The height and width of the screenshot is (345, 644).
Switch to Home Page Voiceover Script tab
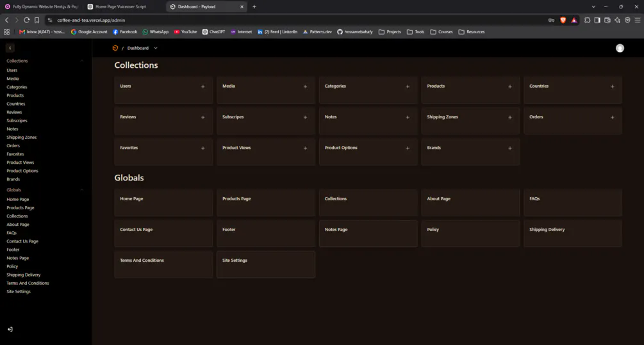pos(120,6)
